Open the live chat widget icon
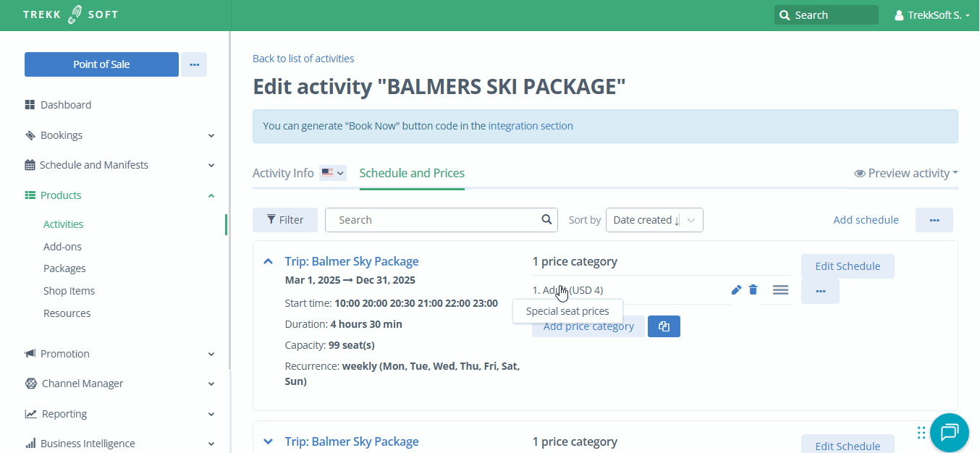This screenshot has height=453, width=980. (x=949, y=433)
